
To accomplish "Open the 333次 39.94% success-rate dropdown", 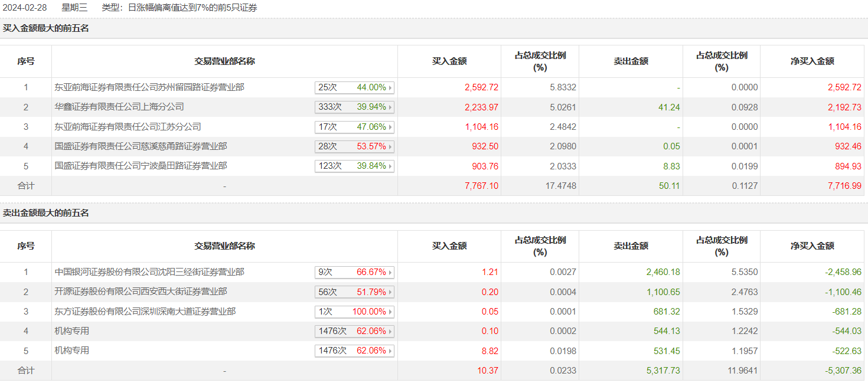I will pyautogui.click(x=390, y=107).
